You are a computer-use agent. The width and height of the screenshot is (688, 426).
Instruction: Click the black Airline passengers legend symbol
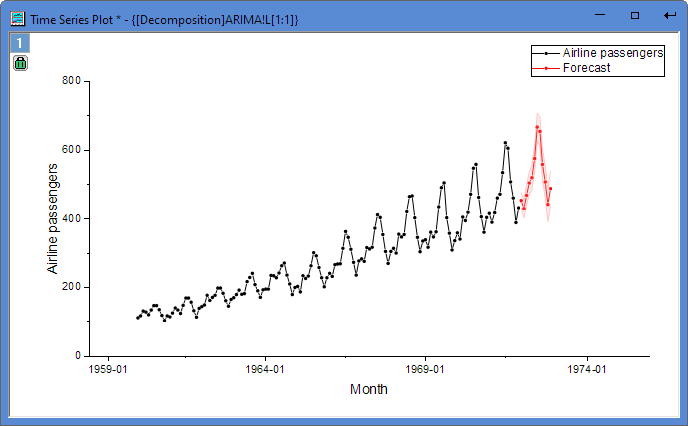546,53
